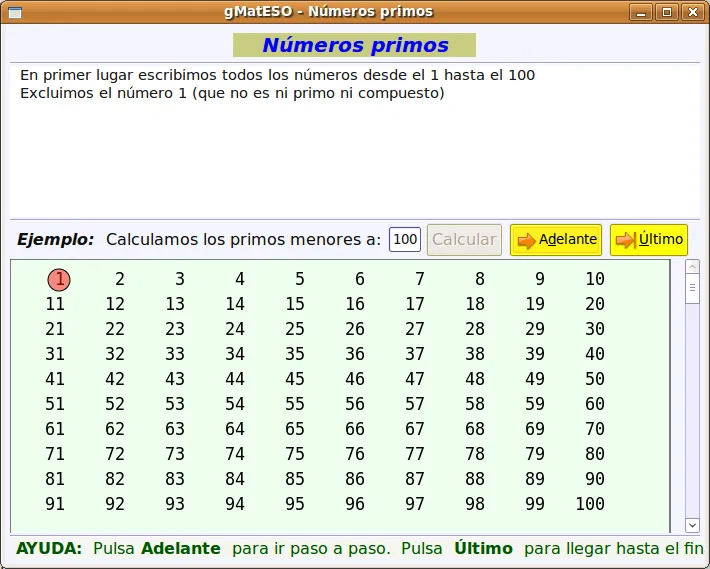Click number 11 in the grid
710x569 pixels.
click(x=55, y=304)
